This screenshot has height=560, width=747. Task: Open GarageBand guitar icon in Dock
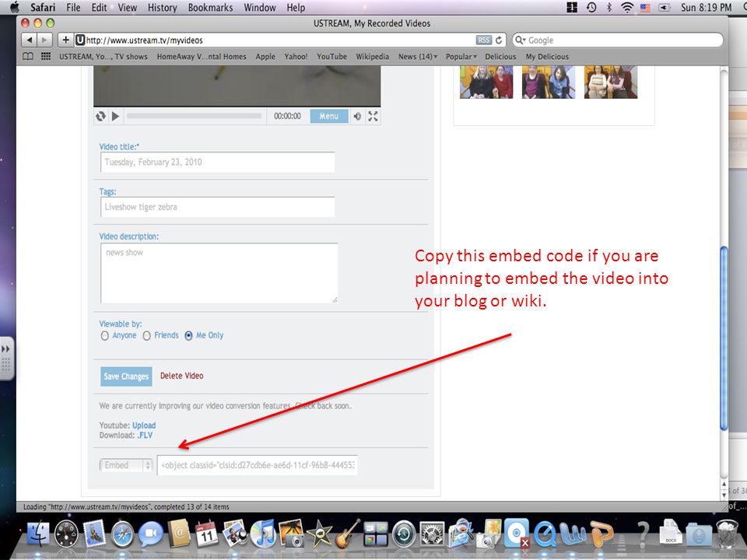coord(349,534)
